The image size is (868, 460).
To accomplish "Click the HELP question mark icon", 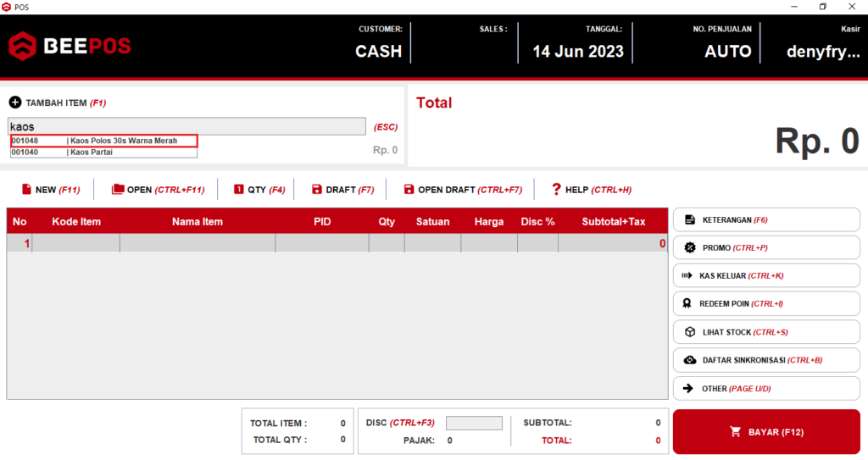I will pyautogui.click(x=556, y=189).
